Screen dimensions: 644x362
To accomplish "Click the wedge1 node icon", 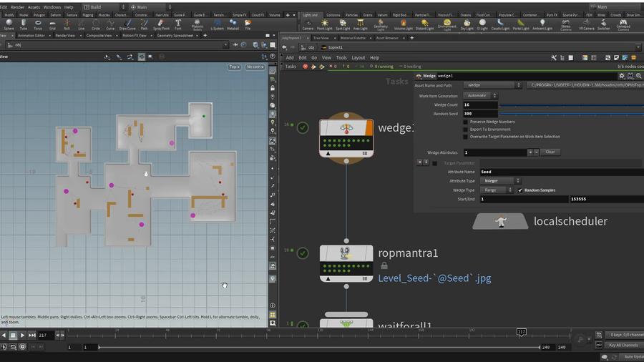I will coord(346,129).
